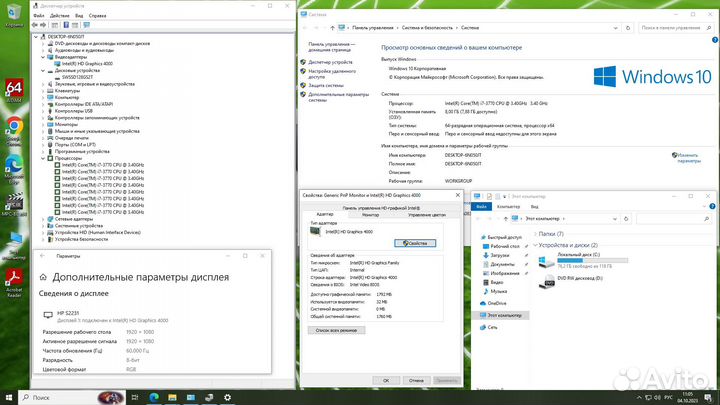Click Список всех режимов button
This screenshot has width=720, height=405.
(x=336, y=330)
